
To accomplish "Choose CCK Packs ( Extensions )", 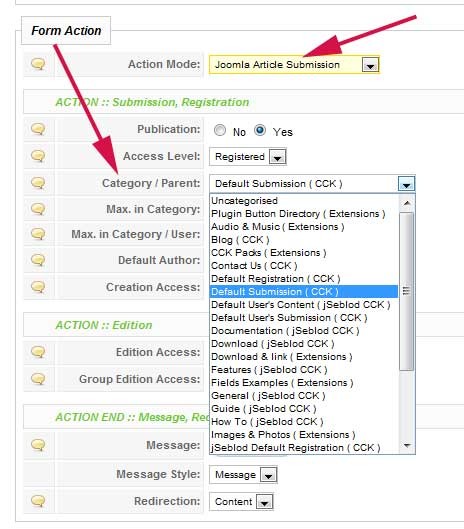I will pyautogui.click(x=304, y=253).
